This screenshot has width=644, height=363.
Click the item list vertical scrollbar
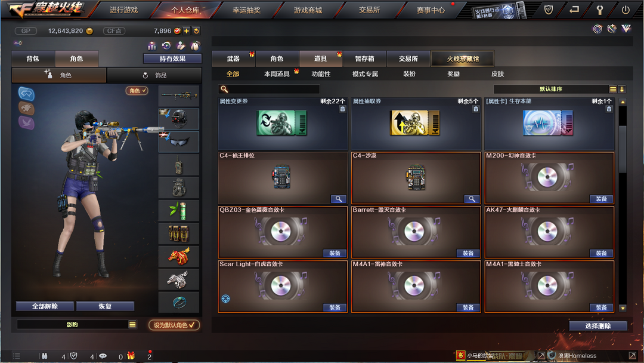[x=623, y=205]
